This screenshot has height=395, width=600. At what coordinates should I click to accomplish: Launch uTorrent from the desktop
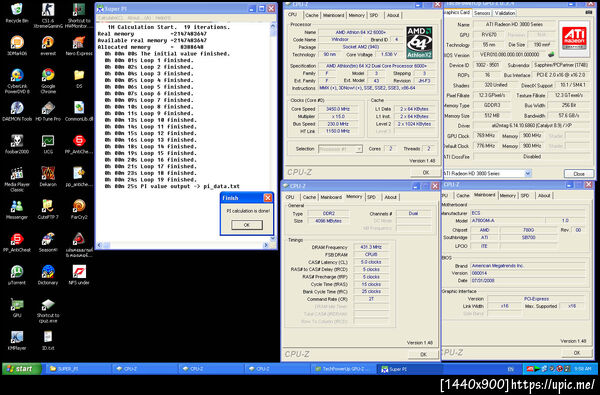[x=17, y=275]
